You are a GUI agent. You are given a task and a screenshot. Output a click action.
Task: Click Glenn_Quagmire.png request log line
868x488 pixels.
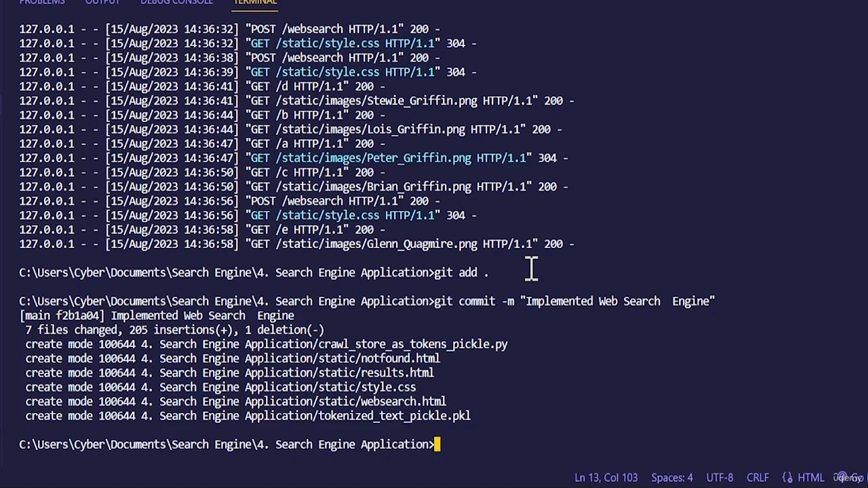[297, 244]
